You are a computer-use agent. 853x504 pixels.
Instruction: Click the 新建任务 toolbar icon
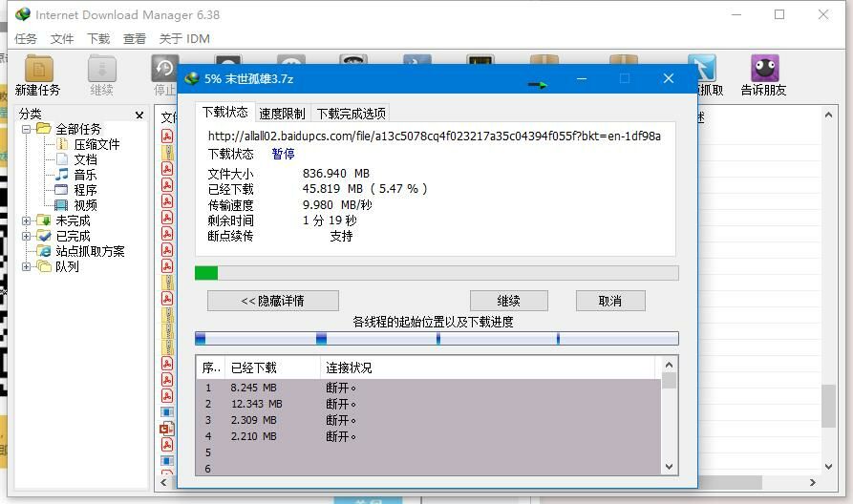click(x=37, y=75)
